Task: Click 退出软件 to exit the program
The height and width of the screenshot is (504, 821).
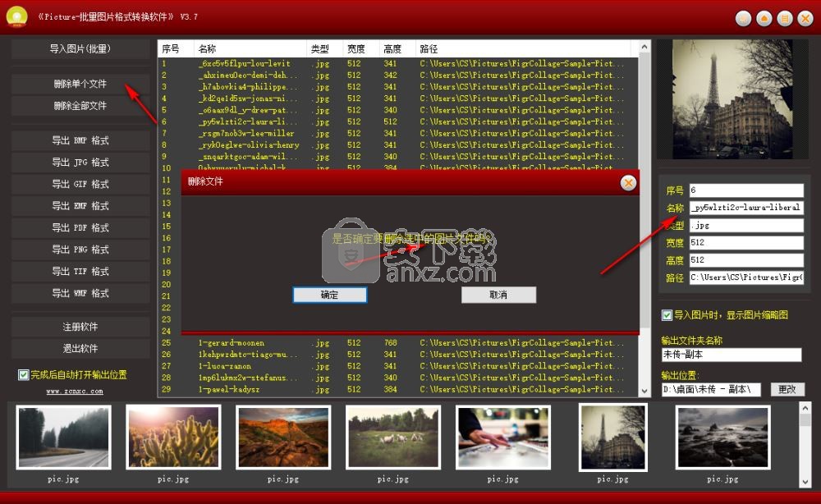Action: (80, 349)
